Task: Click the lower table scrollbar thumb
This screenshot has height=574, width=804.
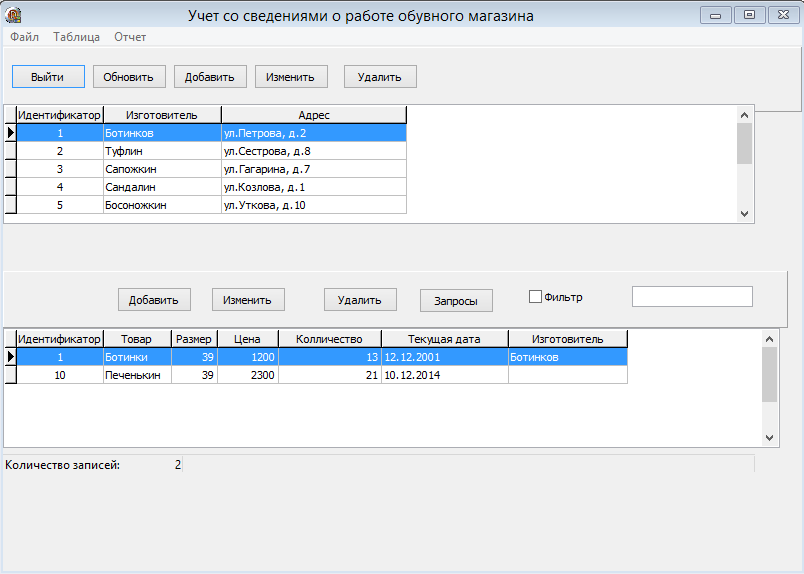Action: coord(769,374)
